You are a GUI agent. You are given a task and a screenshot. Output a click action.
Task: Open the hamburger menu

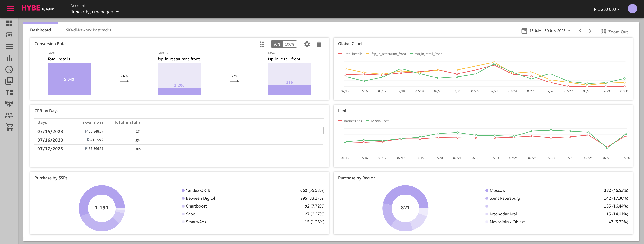(10, 9)
